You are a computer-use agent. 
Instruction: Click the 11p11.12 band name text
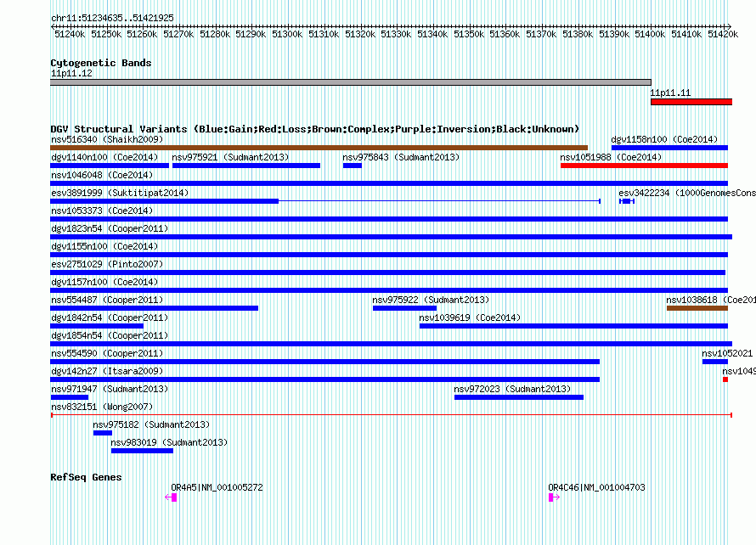pyautogui.click(x=71, y=74)
